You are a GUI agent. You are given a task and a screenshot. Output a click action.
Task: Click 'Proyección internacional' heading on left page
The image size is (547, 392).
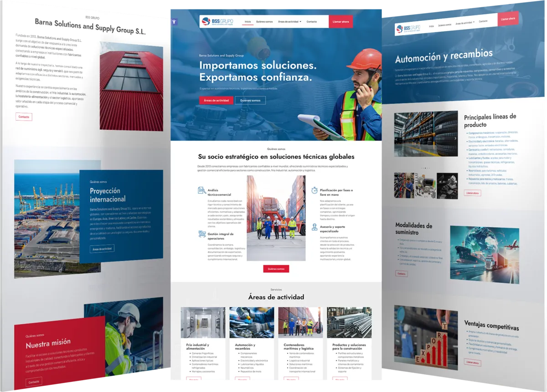coord(108,195)
